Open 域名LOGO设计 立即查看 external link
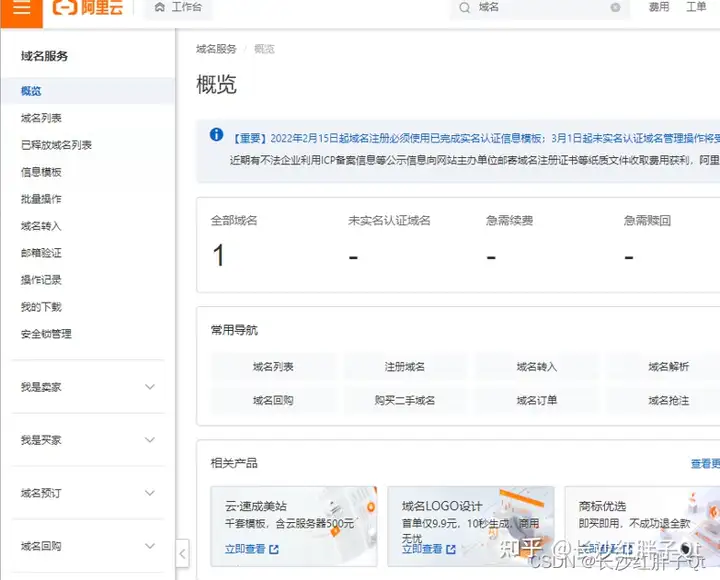This screenshot has height=580, width=720. (429, 549)
